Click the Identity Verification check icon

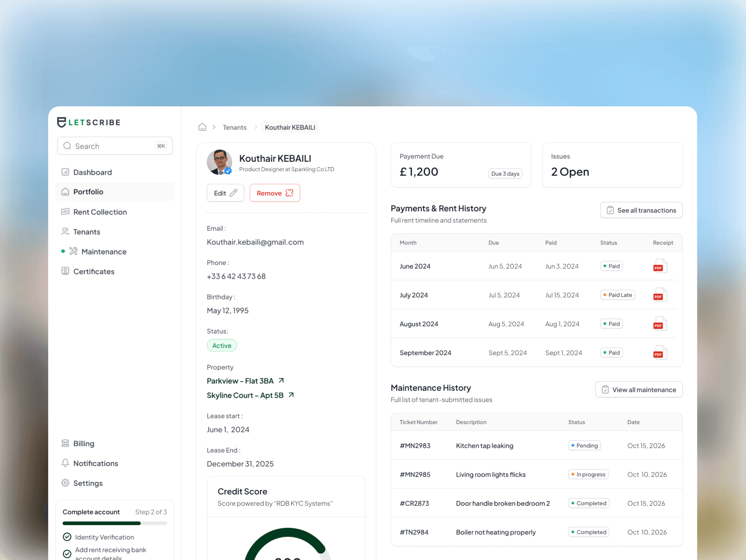[x=67, y=537]
